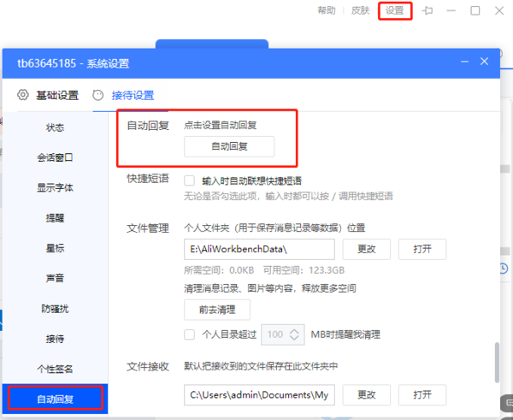Open 设置 in the top bar
Image resolution: width=513 pixels, height=420 pixels.
[x=394, y=10]
